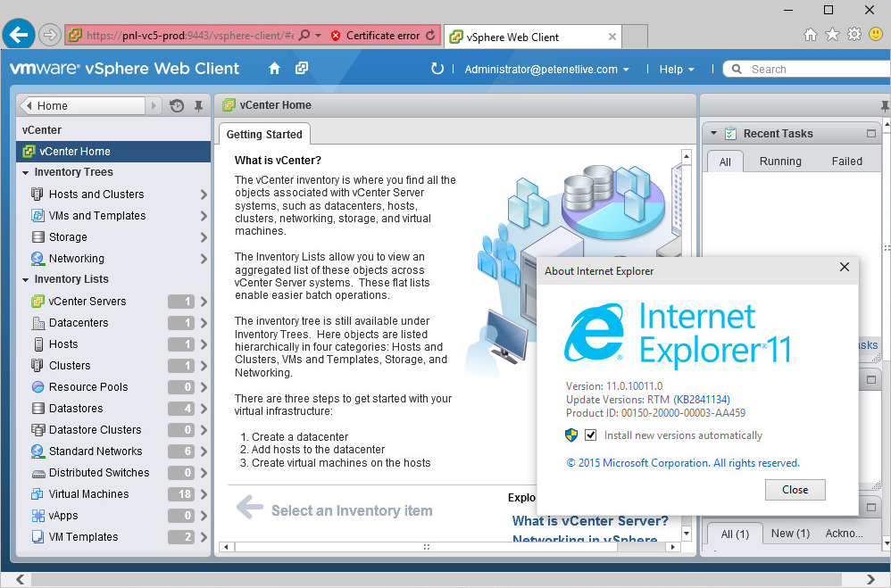Screen dimensions: 891x588
Task: Open IE tools gear icon
Action: [854, 35]
